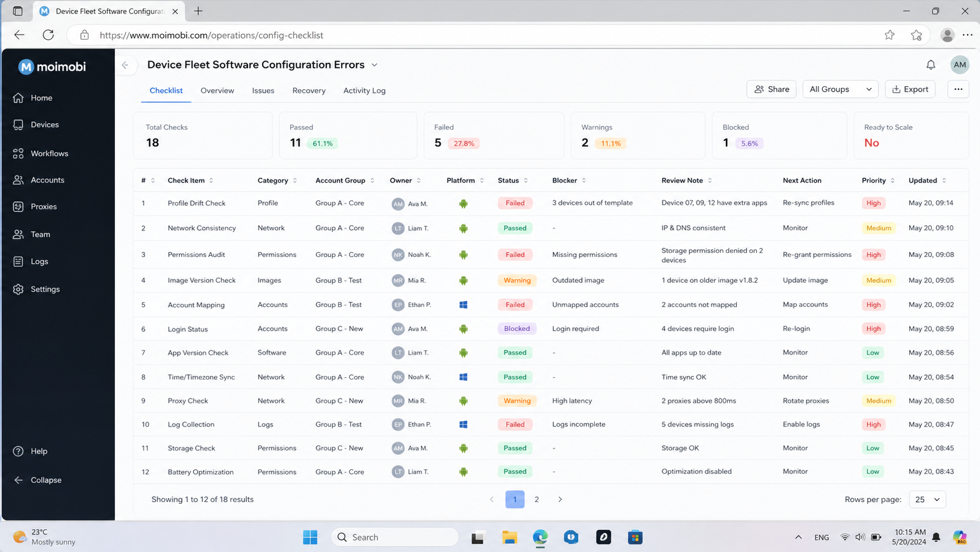Image resolution: width=980 pixels, height=552 pixels.
Task: Open the AM user avatar menu
Action: click(x=959, y=65)
